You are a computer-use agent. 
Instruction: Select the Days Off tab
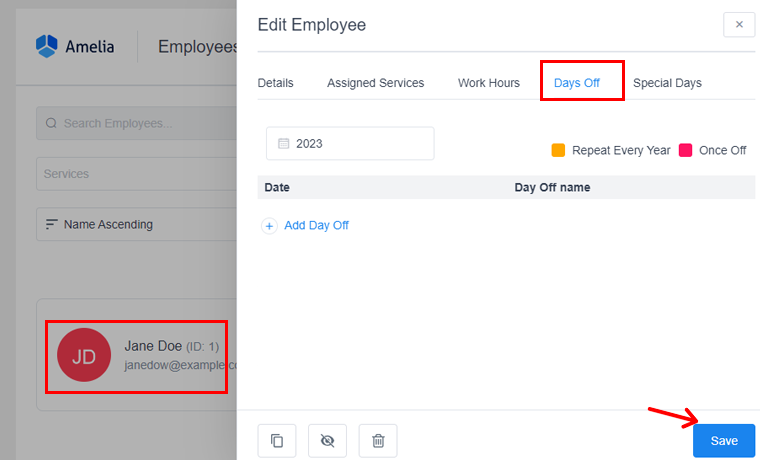577,83
